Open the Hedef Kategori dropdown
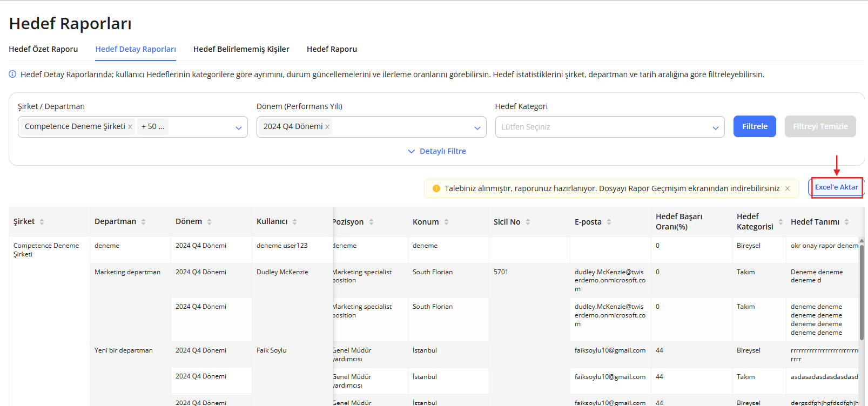The image size is (868, 406). 715,127
